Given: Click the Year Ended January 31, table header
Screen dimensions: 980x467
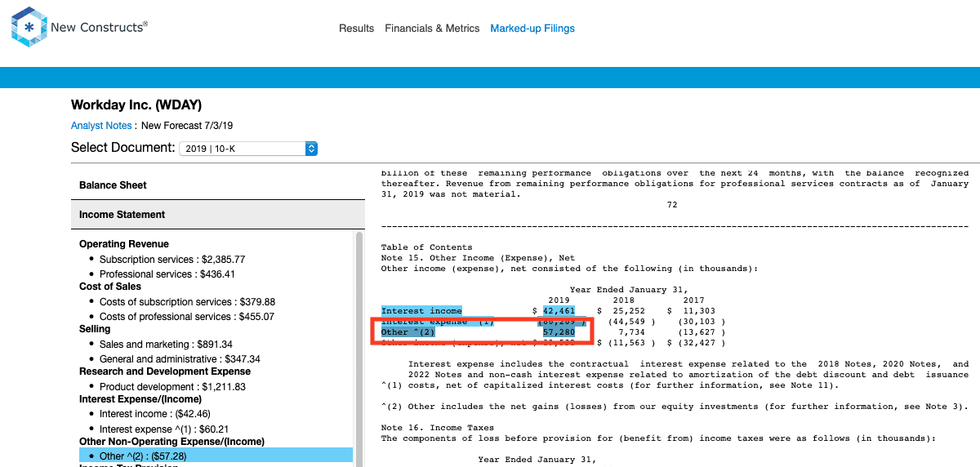Looking at the screenshot, I should click(629, 290).
